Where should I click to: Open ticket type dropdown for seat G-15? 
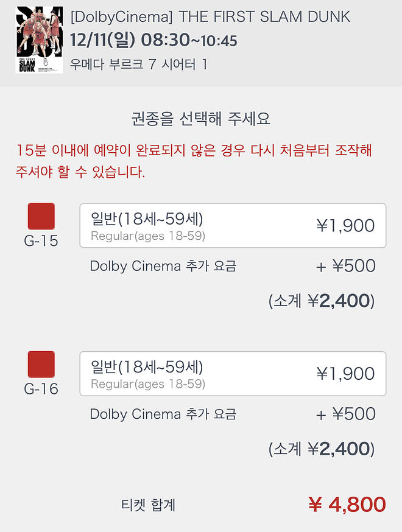coord(233,226)
